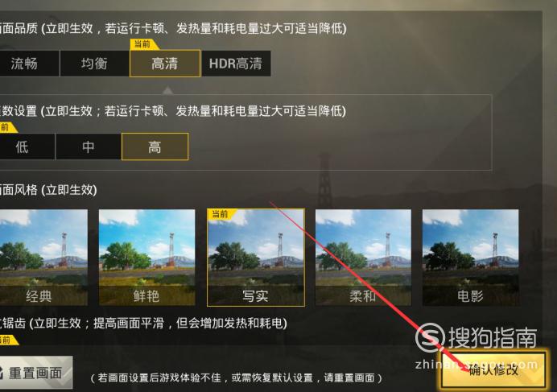Viewport: 557px width, 392px height.
Task: Click the 确认修改 confirm button
Action: coord(493,369)
